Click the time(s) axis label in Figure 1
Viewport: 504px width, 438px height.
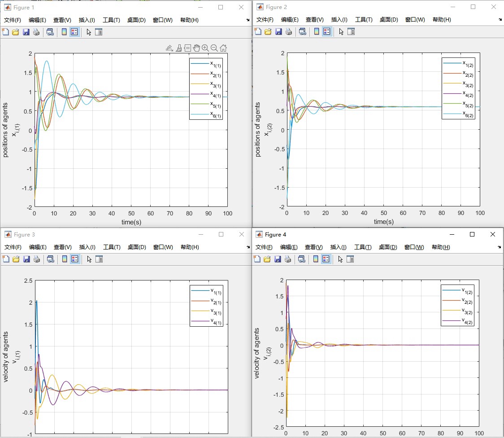tap(131, 222)
